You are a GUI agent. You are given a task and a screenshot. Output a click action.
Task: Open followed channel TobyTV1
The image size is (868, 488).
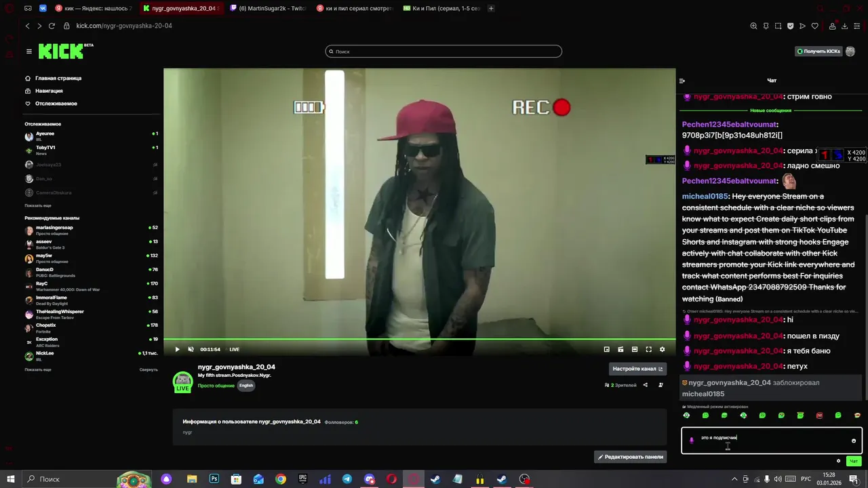coord(91,150)
